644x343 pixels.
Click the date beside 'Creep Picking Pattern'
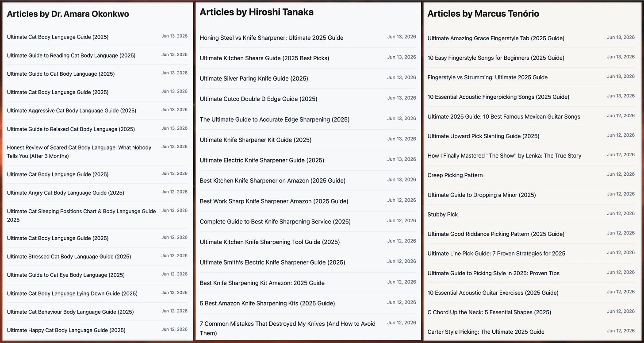pos(621,174)
